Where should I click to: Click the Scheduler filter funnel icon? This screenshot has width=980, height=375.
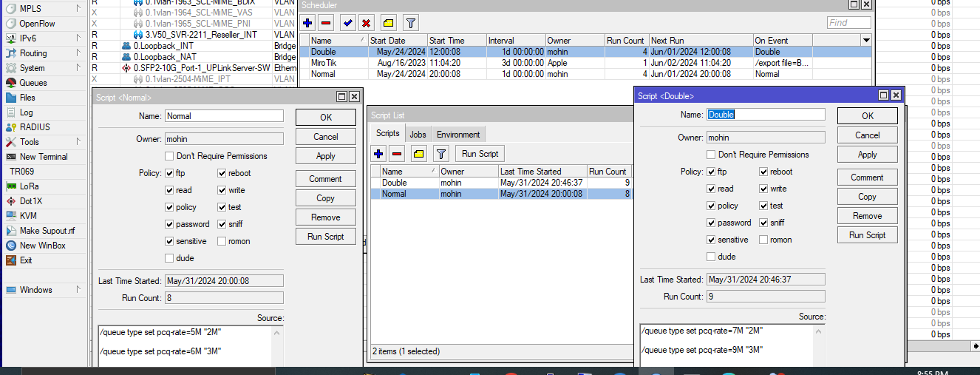coord(411,23)
